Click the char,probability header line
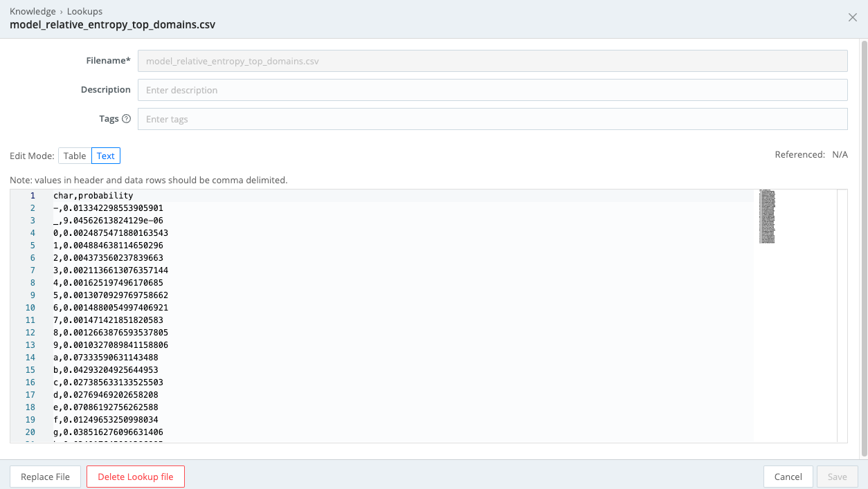Screen dimensions: 868x489 pos(93,196)
